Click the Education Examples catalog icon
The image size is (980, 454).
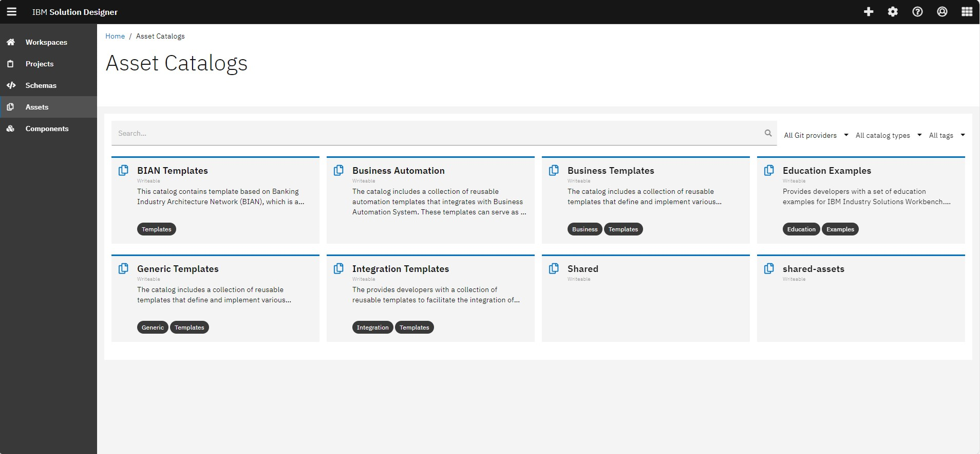click(x=769, y=170)
